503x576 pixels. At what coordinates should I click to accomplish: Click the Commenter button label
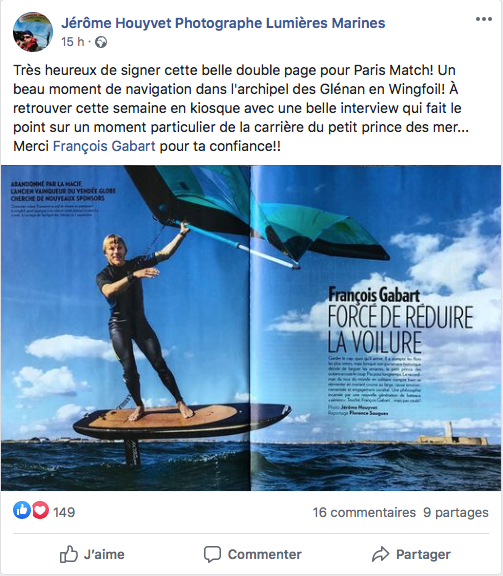coord(265,554)
